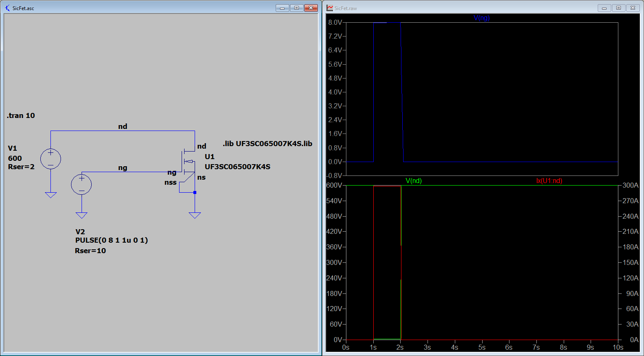
Task: Click the SicFet.asc title bar
Action: (x=161, y=8)
